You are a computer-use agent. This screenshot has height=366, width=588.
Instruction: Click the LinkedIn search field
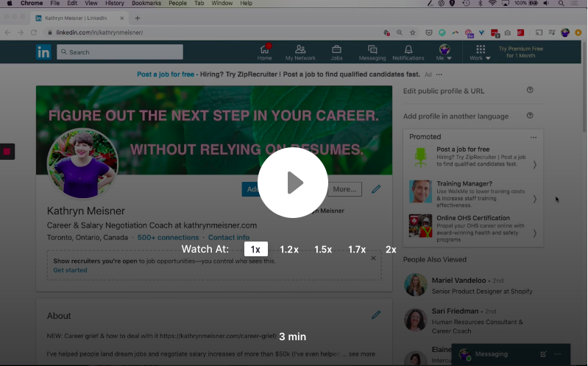[121, 52]
